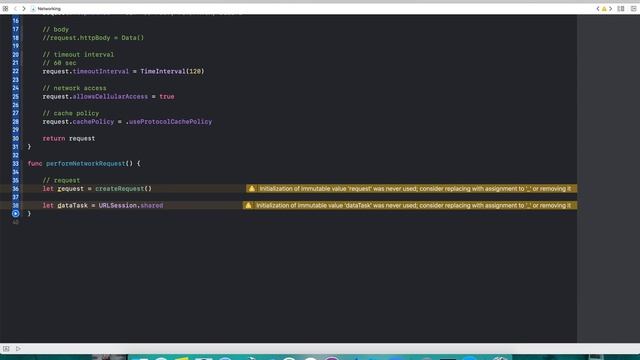Click the cachePolicy property
640x360 pixels.
point(93,122)
